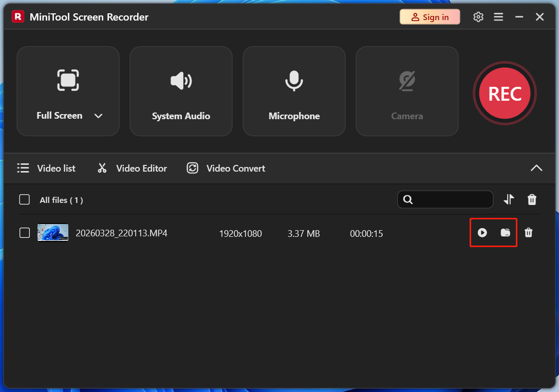Switch to the Video list tab
This screenshot has width=559, height=392.
click(x=46, y=168)
